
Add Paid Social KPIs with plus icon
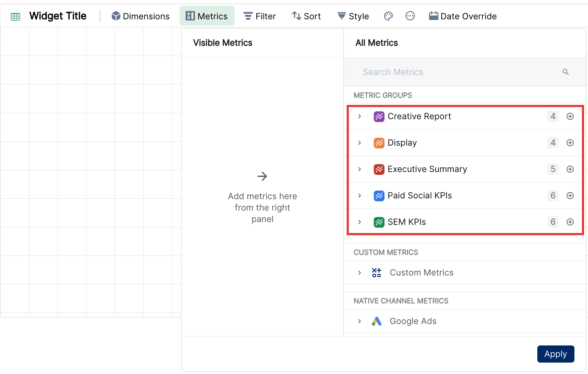point(570,196)
